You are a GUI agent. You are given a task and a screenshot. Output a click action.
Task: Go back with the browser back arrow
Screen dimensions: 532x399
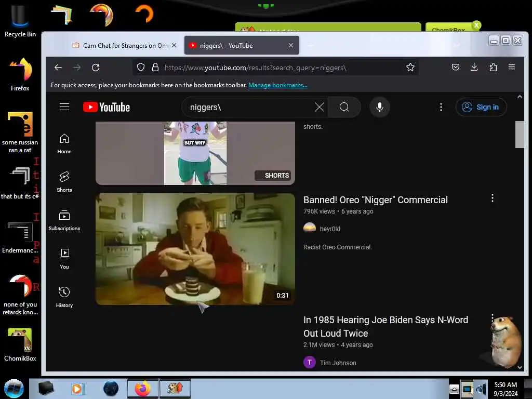pyautogui.click(x=58, y=68)
